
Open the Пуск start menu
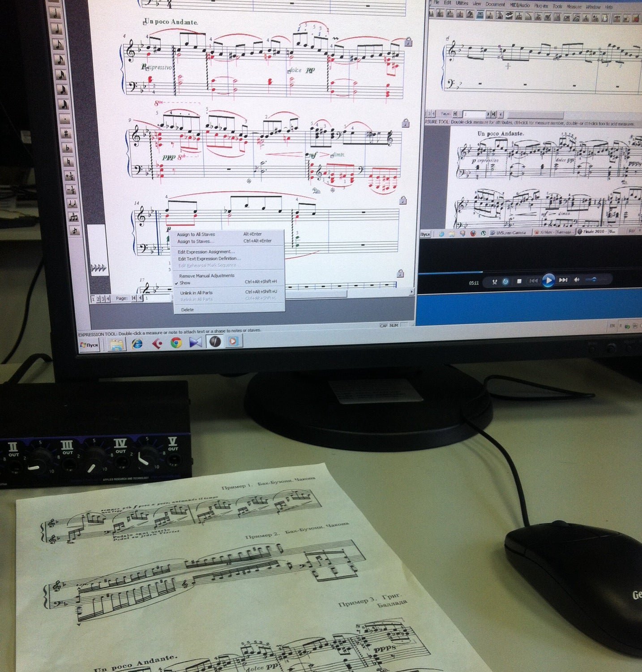[x=89, y=345]
